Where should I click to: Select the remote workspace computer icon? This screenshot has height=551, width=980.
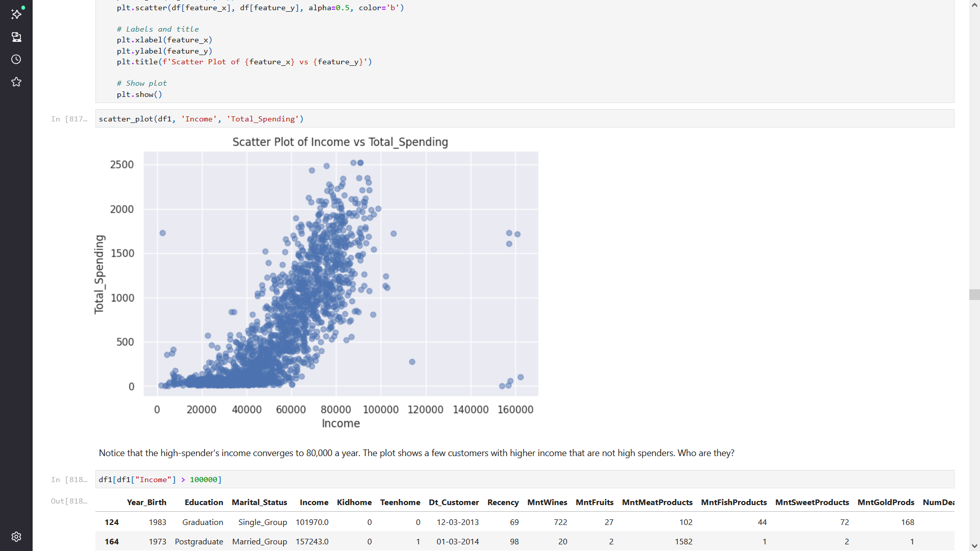[16, 37]
